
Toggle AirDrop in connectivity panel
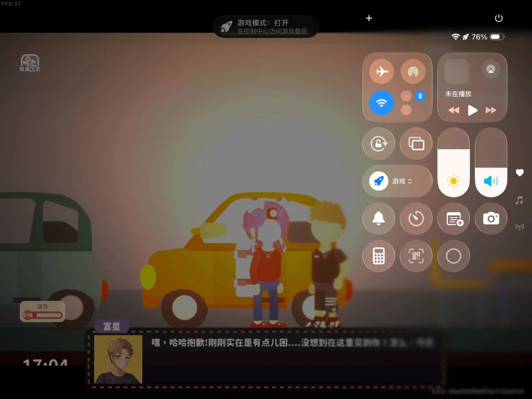[x=413, y=72]
